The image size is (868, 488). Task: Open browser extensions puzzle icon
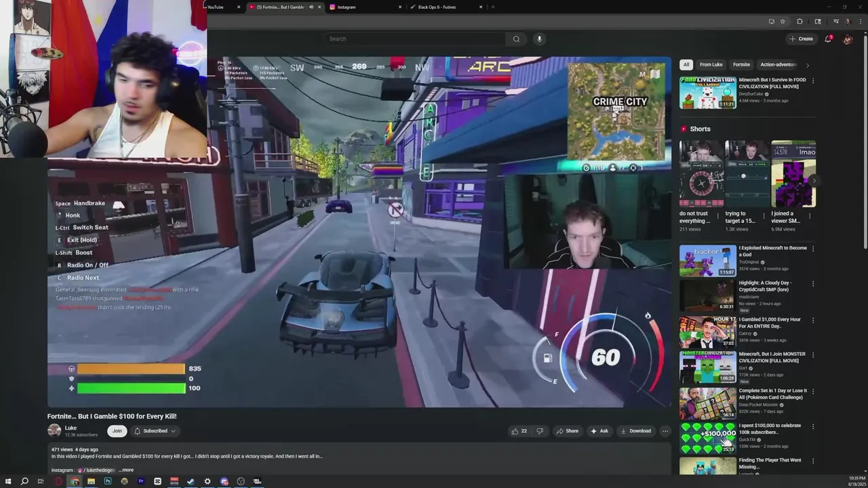pos(800,22)
